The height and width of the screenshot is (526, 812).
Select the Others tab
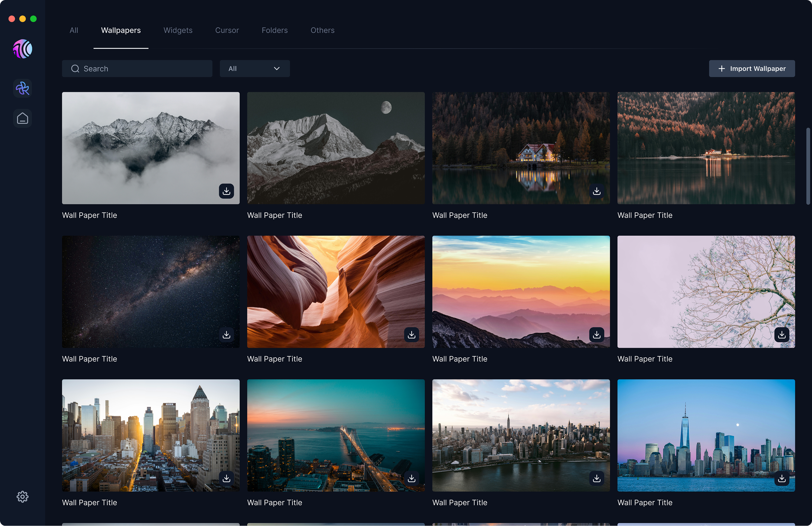(322, 30)
